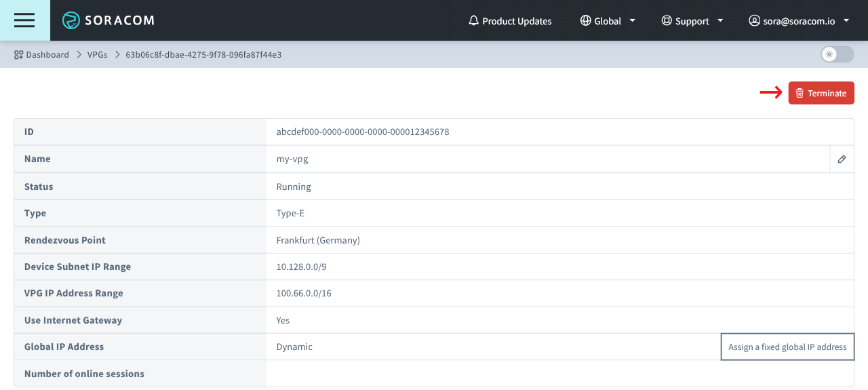868x390 pixels.
Task: Click Assign a fixed global IP address
Action: click(787, 347)
